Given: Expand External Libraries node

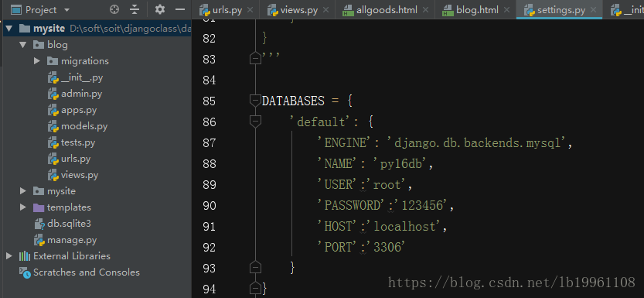Looking at the screenshot, I should (x=9, y=256).
